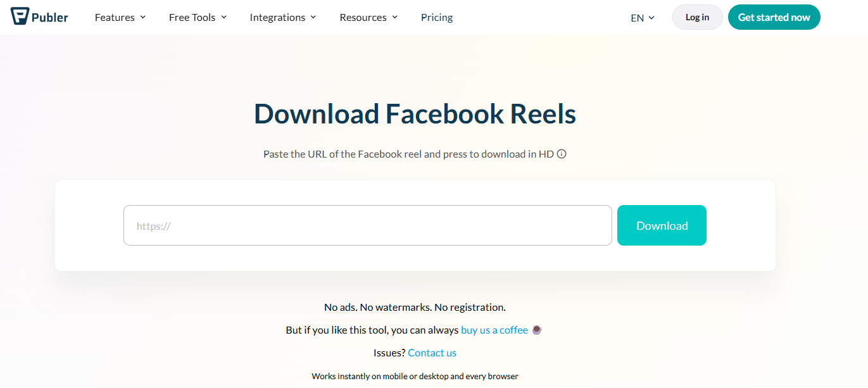868x388 pixels.
Task: Follow the buy us a coffee link
Action: 494,330
